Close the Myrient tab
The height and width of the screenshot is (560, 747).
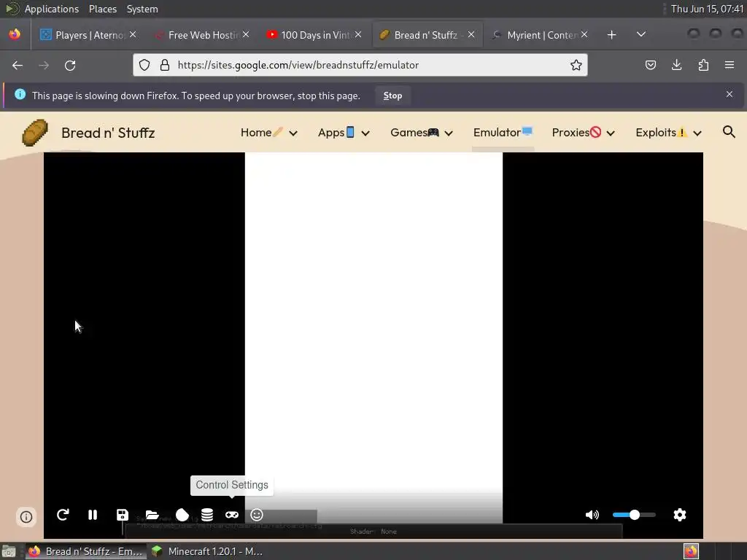pyautogui.click(x=584, y=34)
